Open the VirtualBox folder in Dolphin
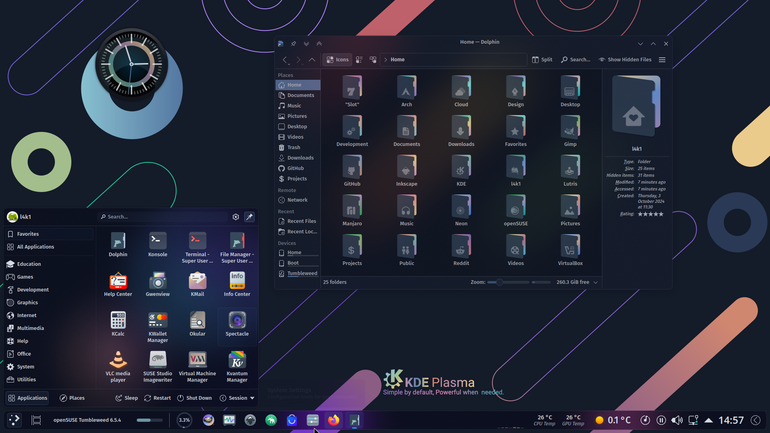The height and width of the screenshot is (433, 770). click(570, 250)
